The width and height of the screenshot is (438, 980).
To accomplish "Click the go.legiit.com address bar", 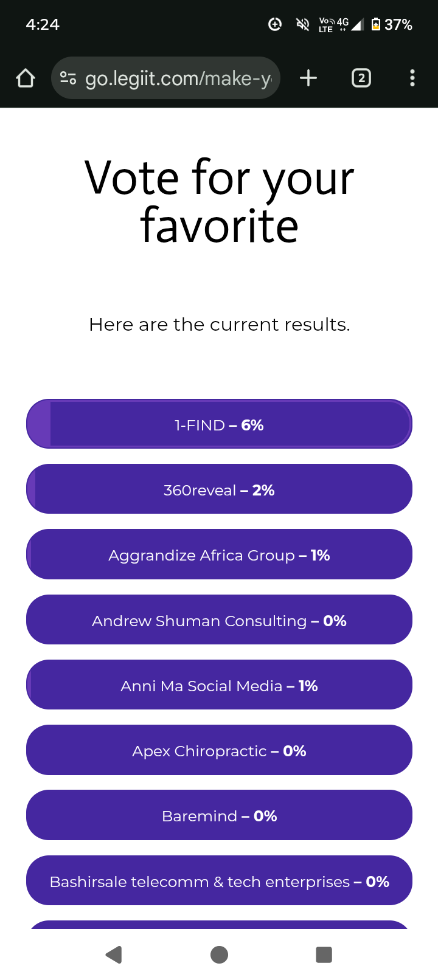I will point(178,78).
